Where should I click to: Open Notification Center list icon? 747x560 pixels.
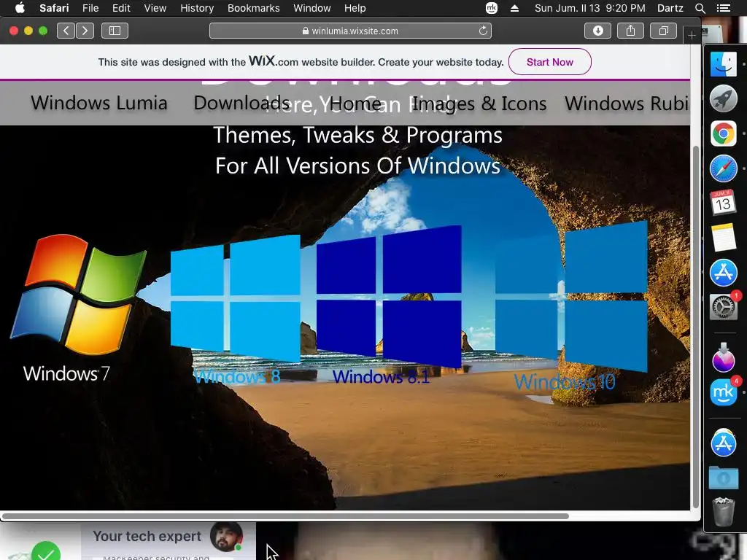tap(723, 8)
